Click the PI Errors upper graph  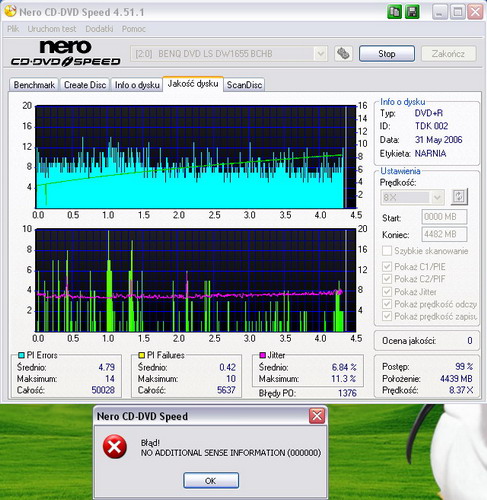point(196,157)
